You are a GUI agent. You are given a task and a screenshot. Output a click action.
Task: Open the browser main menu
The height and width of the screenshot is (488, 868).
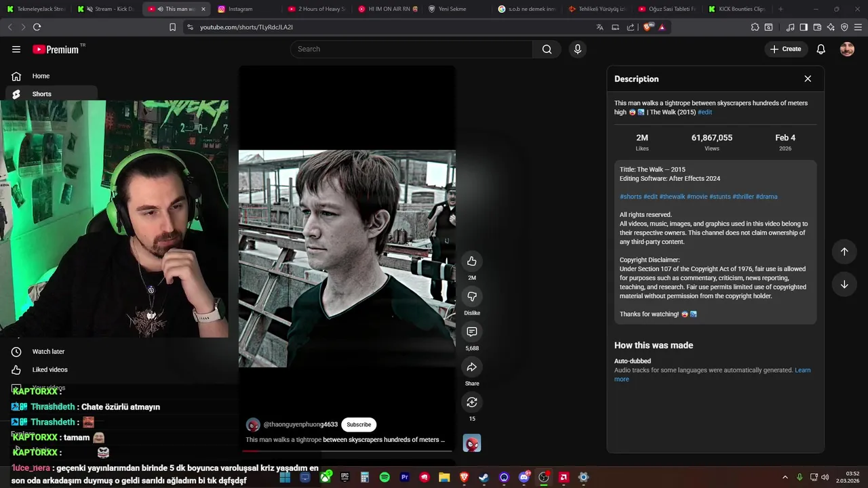(x=858, y=27)
